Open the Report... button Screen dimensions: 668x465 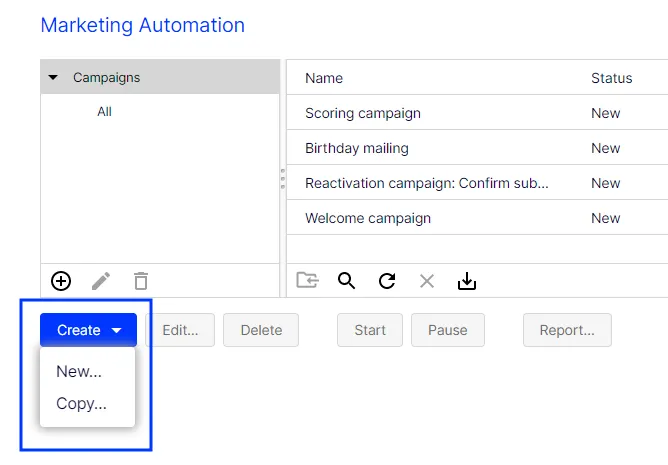(x=567, y=330)
